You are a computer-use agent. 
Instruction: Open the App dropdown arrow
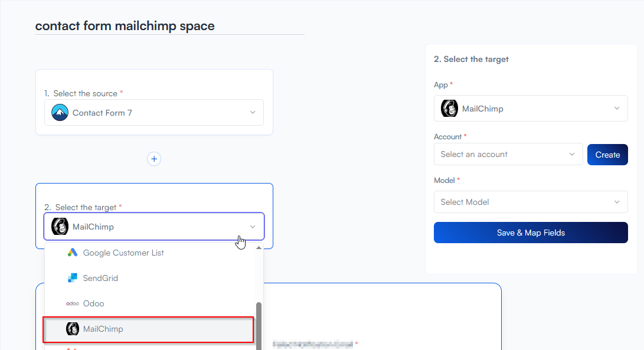617,109
